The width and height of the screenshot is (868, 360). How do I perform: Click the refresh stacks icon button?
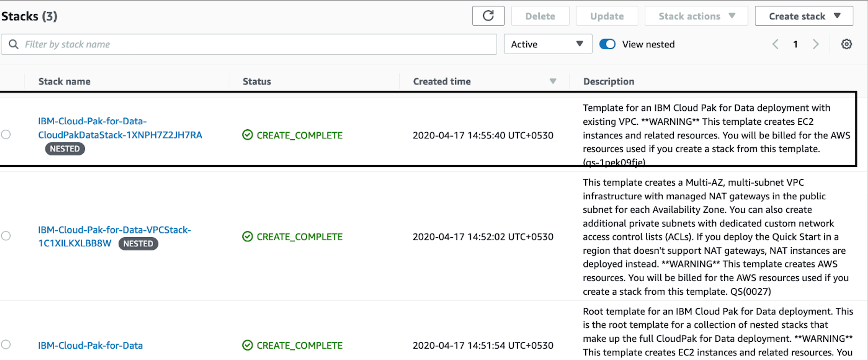point(488,16)
